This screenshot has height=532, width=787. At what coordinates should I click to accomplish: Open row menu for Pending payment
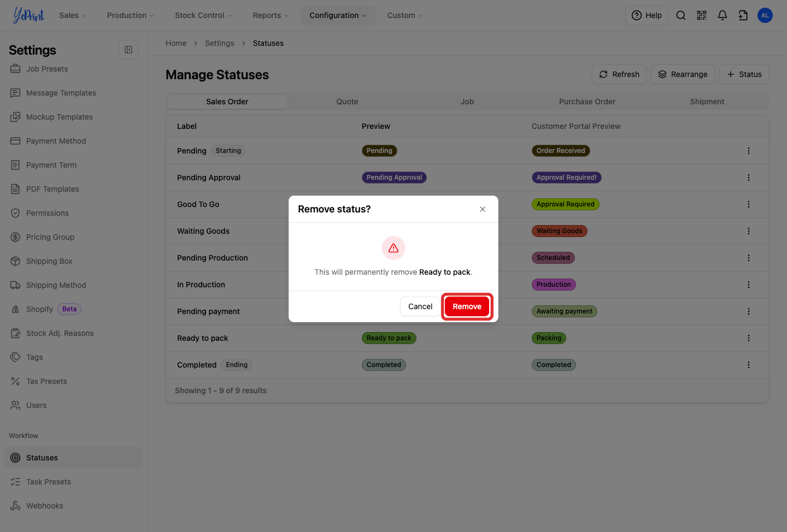749,311
